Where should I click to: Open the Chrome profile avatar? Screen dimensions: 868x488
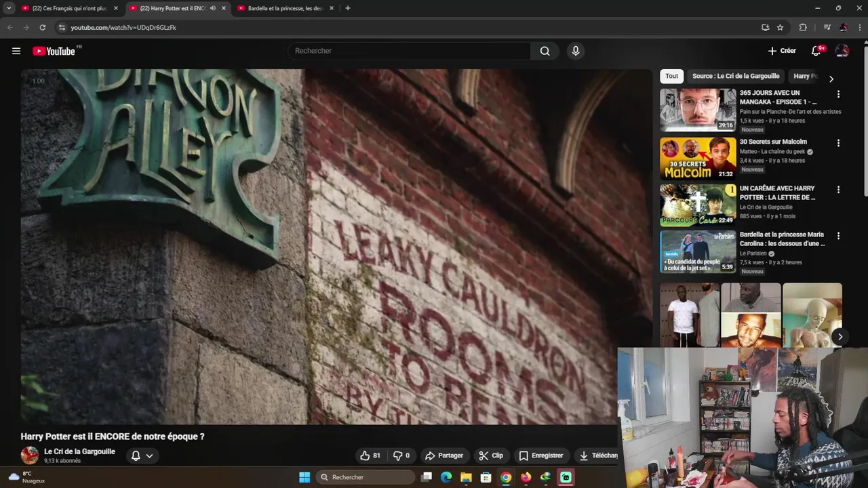click(844, 27)
